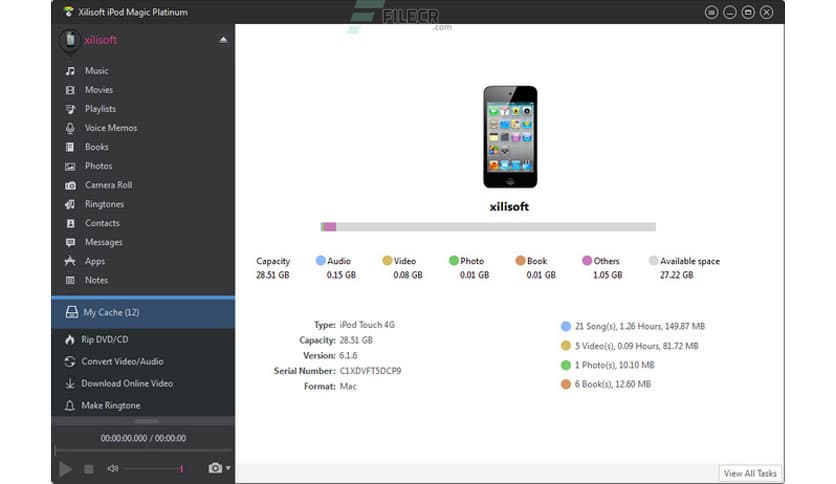This screenshot has height=484, width=836.
Task: Click the Format: Mac value
Action: click(x=348, y=386)
